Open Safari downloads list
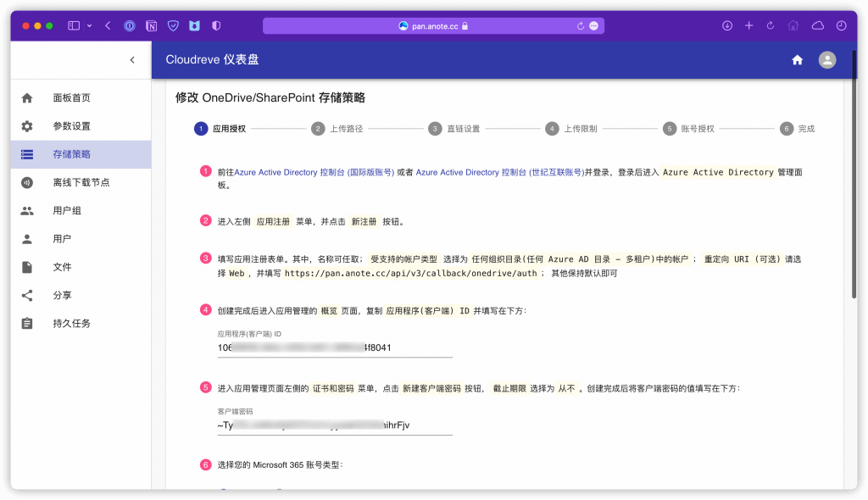Image resolution: width=868 pixels, height=500 pixels. (726, 25)
